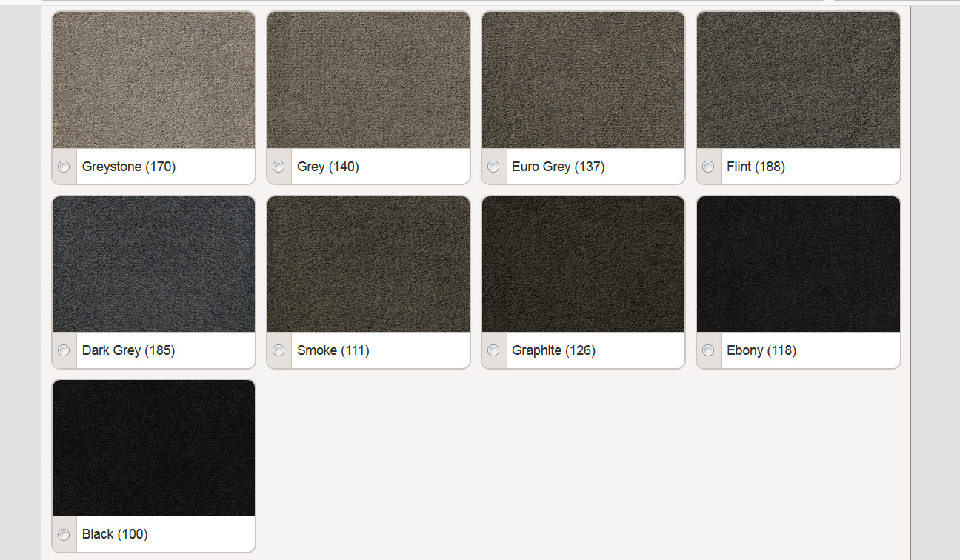Click the "Euro Grey (137)" label text
This screenshot has height=560, width=960.
pos(559,167)
